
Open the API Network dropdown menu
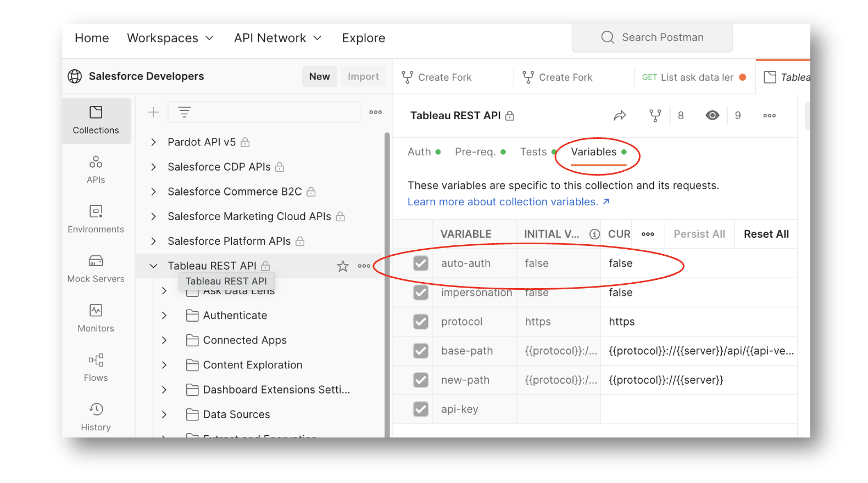[x=277, y=38]
